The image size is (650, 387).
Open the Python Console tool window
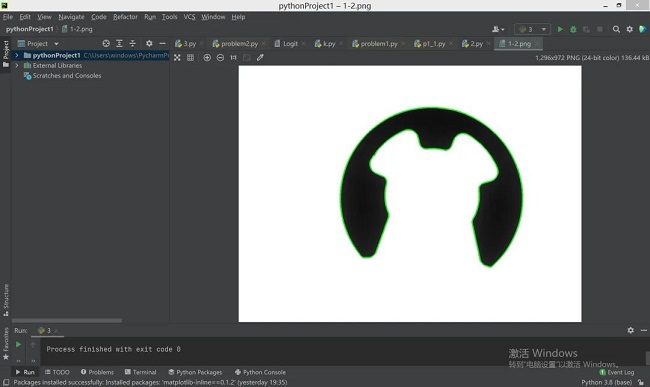tap(260, 372)
